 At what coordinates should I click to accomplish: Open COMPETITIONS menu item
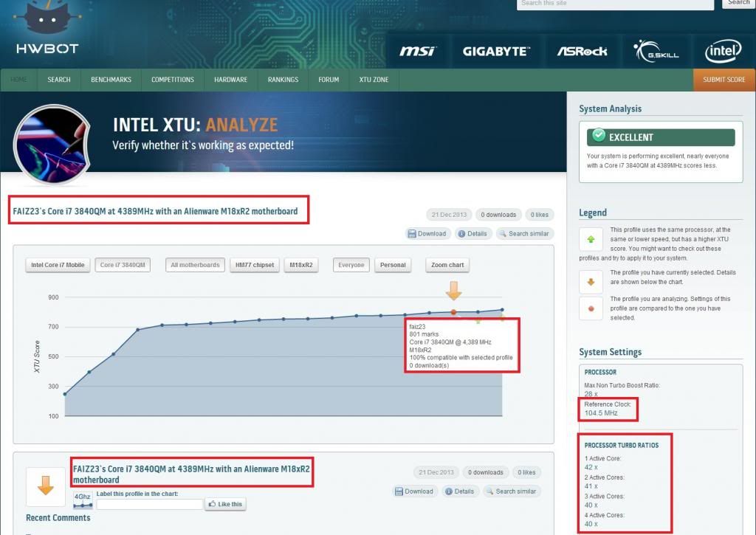(173, 80)
